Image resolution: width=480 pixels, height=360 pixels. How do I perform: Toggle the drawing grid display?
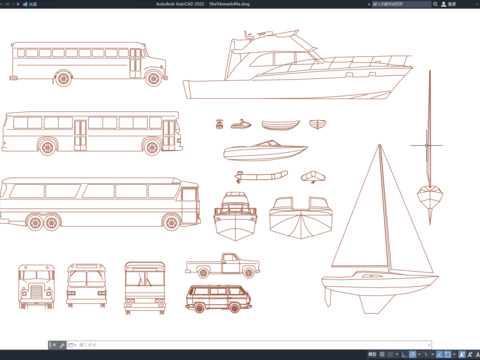(382, 354)
